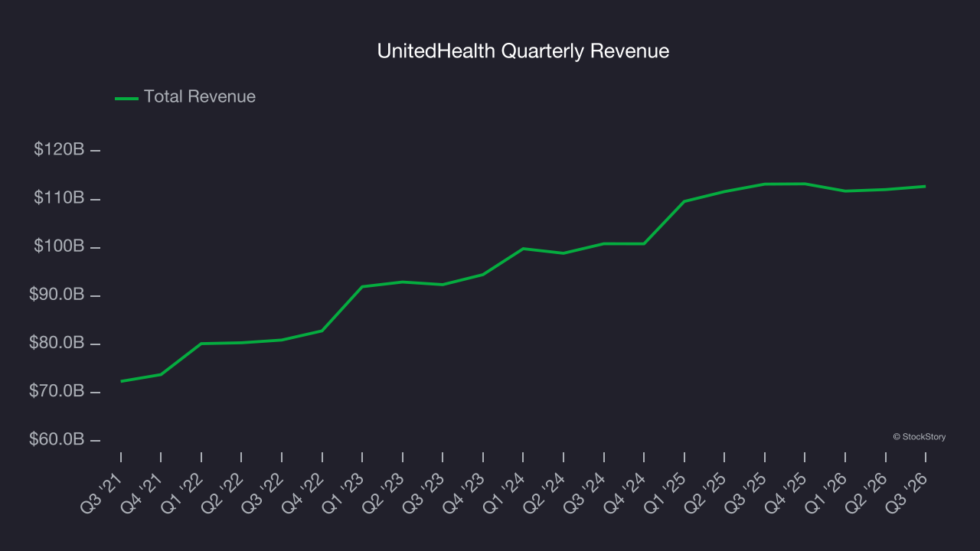Click the $120B y-axis label

click(x=59, y=150)
